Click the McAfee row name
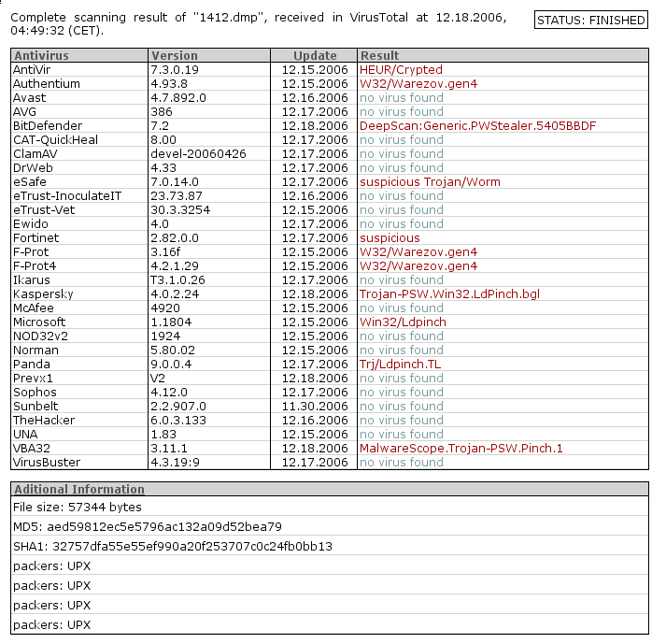The width and height of the screenshot is (666, 644). (34, 308)
